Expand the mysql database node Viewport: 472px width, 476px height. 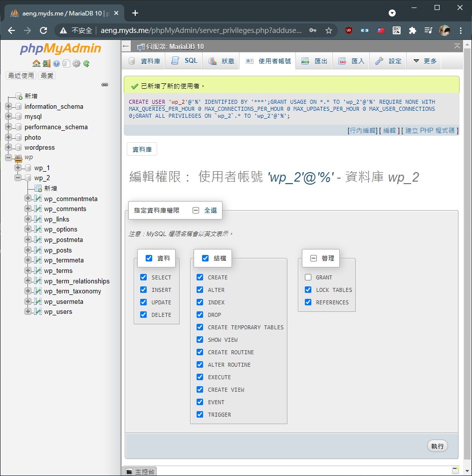[x=8, y=116]
